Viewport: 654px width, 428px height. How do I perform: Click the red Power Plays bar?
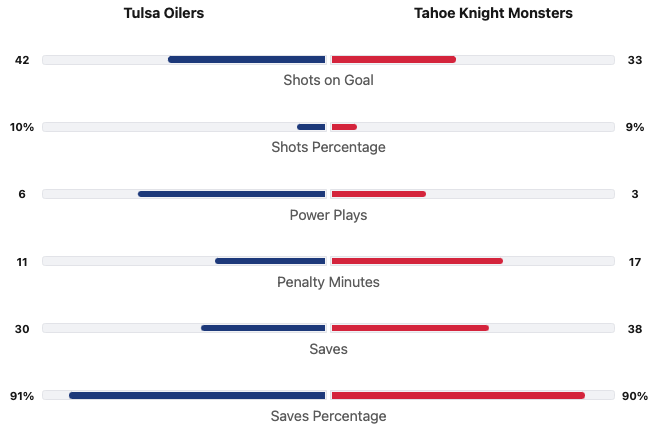[x=378, y=194]
